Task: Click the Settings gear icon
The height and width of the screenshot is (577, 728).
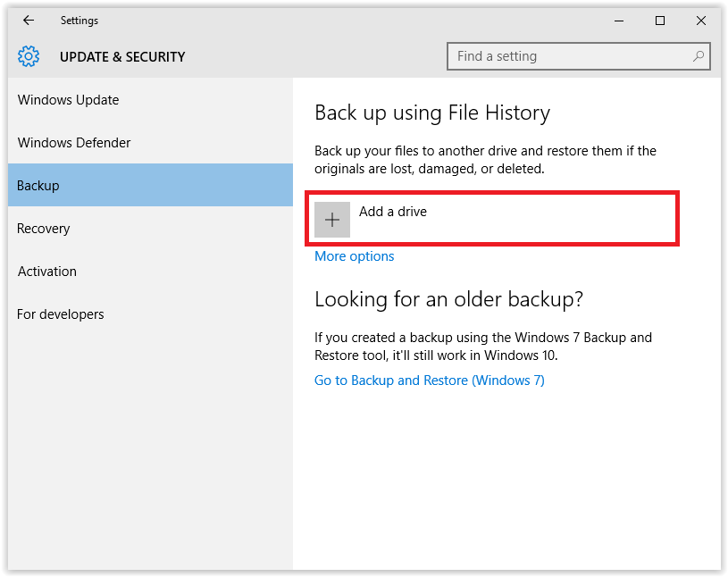Action: click(x=29, y=56)
